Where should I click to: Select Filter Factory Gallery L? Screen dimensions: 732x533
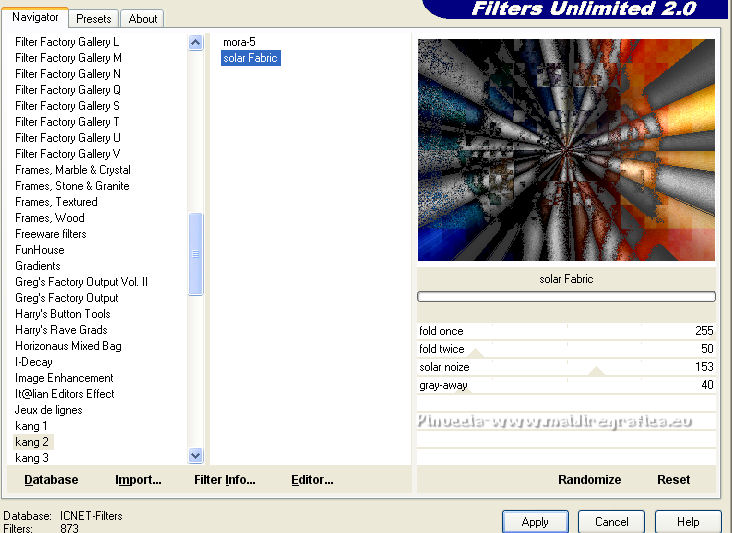[67, 42]
